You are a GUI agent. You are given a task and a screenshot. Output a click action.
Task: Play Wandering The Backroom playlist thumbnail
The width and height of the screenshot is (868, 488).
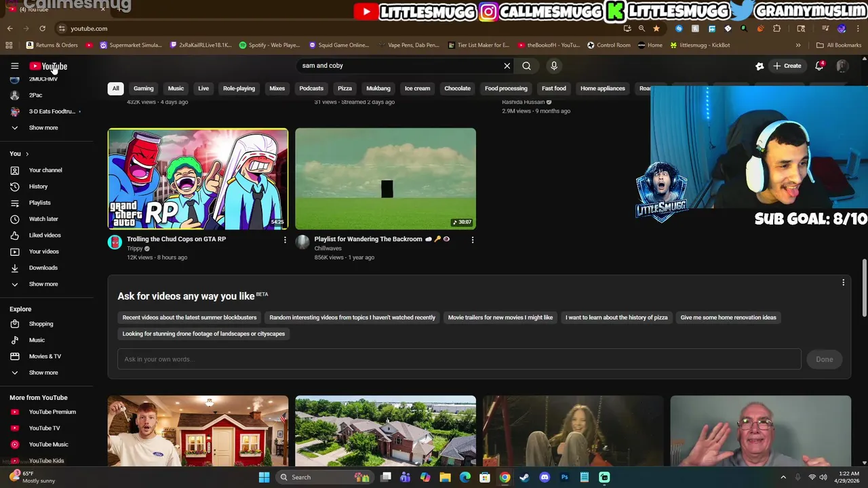[x=385, y=179]
